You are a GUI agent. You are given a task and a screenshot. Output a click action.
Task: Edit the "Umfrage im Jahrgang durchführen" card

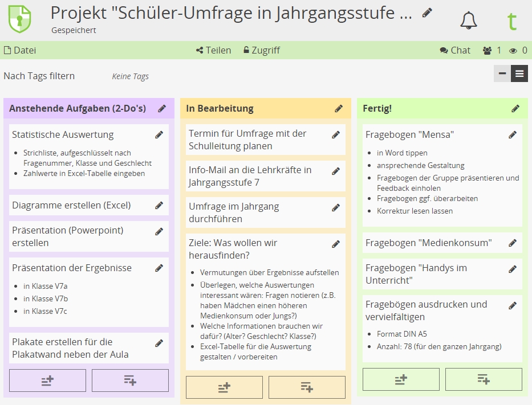point(336,208)
